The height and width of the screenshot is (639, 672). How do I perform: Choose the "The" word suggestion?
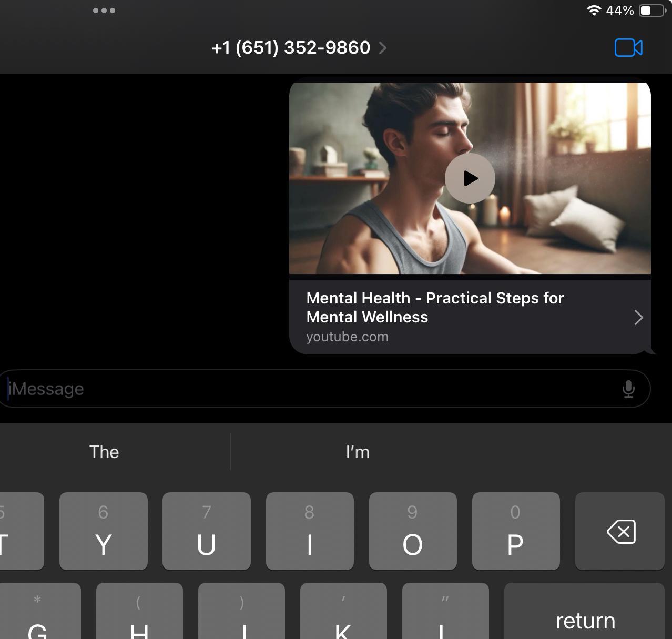104,452
